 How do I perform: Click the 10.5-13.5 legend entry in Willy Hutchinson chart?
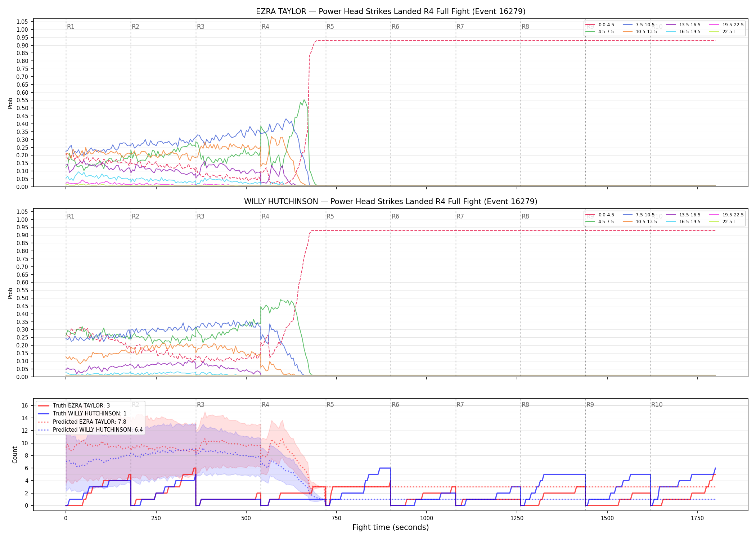640,222
